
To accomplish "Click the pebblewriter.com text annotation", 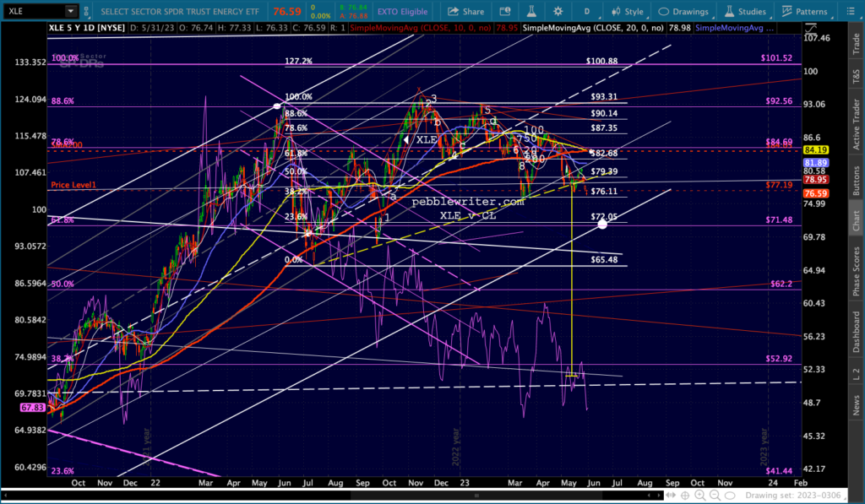I will (468, 202).
